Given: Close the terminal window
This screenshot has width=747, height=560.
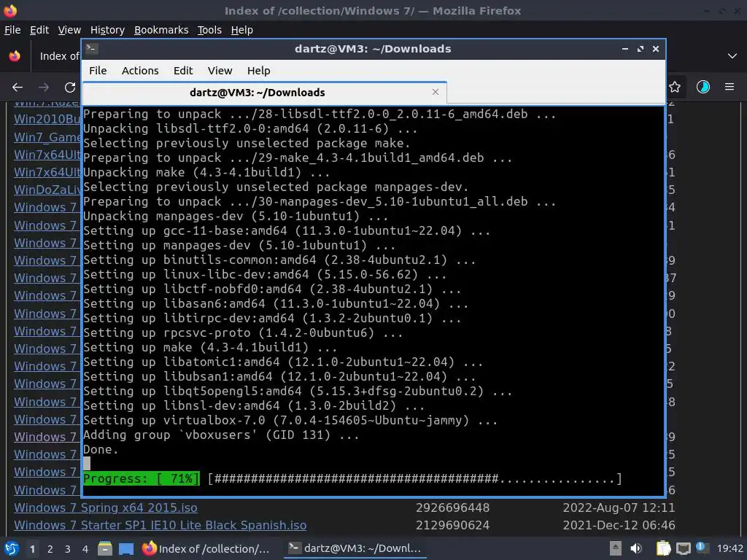Looking at the screenshot, I should point(656,49).
